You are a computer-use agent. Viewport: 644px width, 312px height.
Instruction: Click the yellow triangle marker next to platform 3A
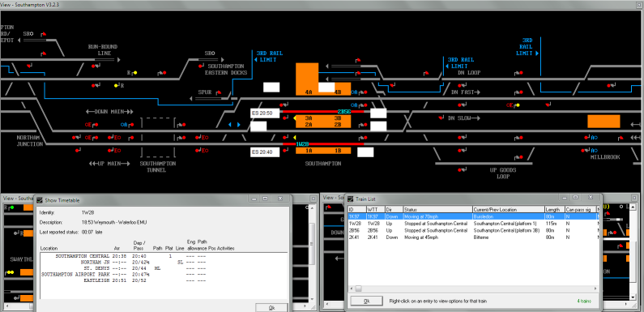point(295,118)
